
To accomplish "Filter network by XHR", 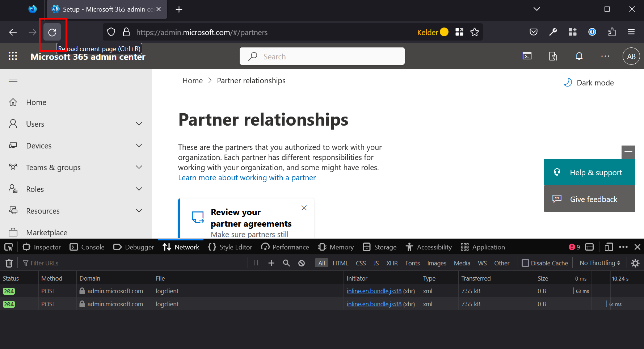I will (x=392, y=263).
